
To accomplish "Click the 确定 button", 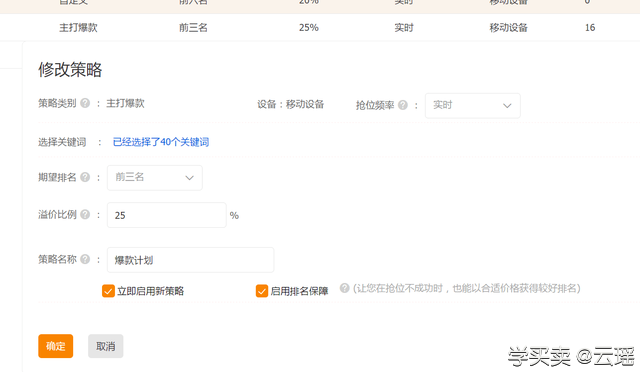I will pos(56,346).
